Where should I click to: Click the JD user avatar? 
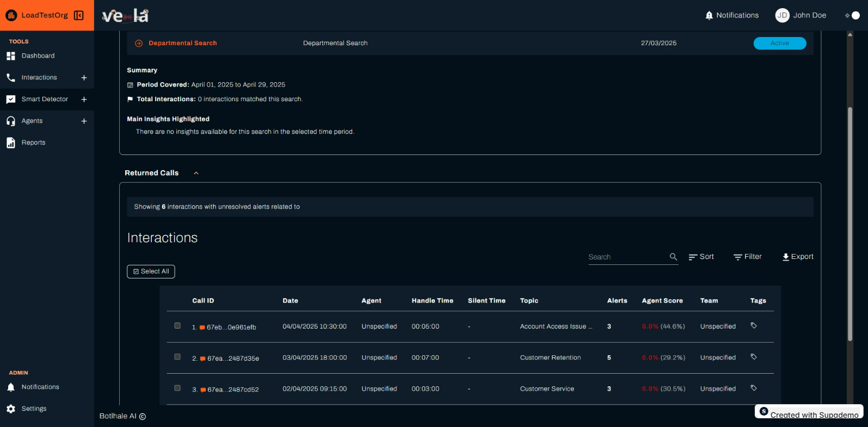(782, 15)
